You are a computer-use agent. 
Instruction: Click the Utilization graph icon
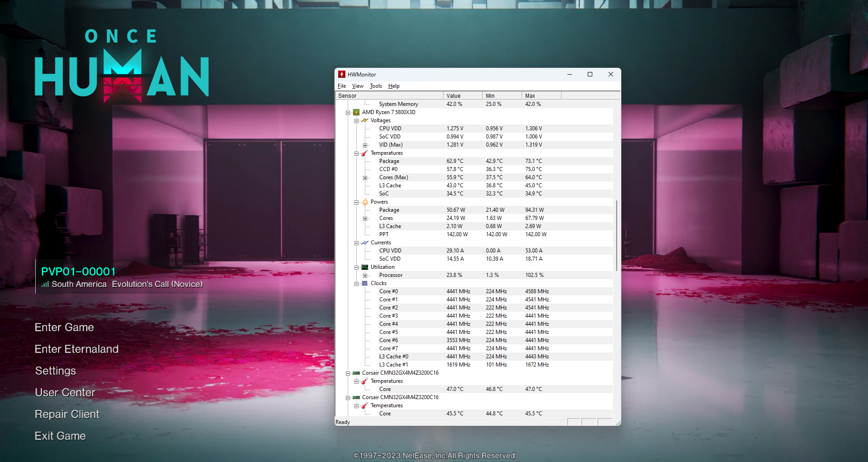coord(365,267)
